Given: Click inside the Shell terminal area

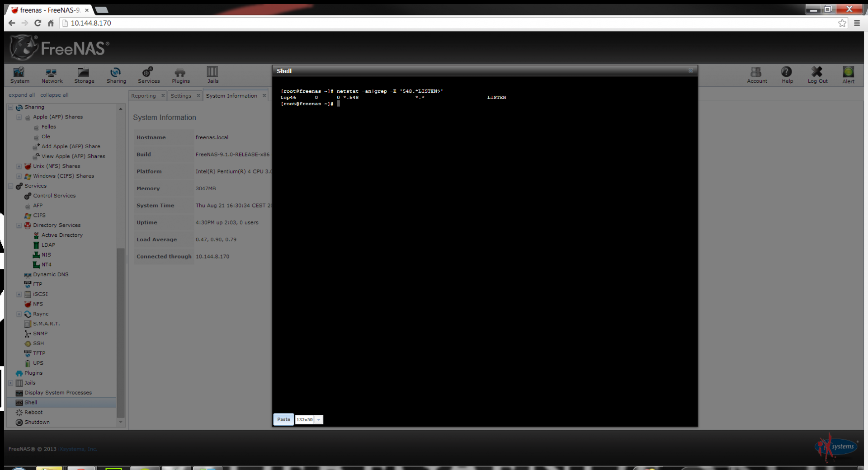Looking at the screenshot, I should pos(485,244).
